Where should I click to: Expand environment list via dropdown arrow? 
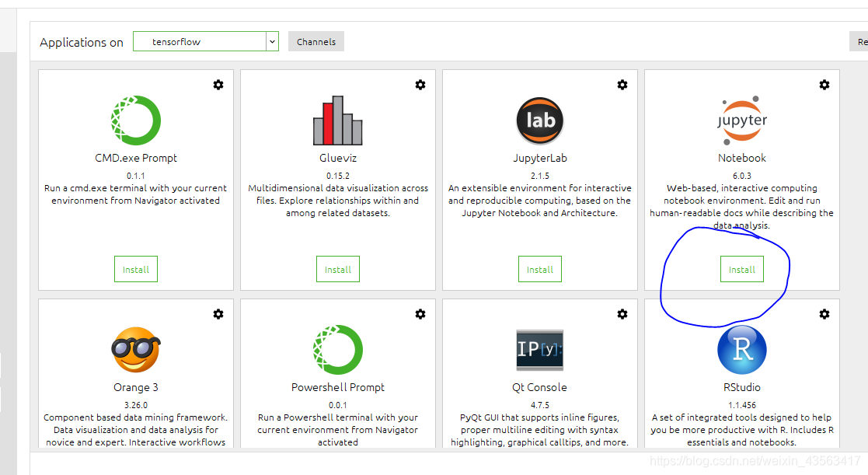[x=272, y=41]
